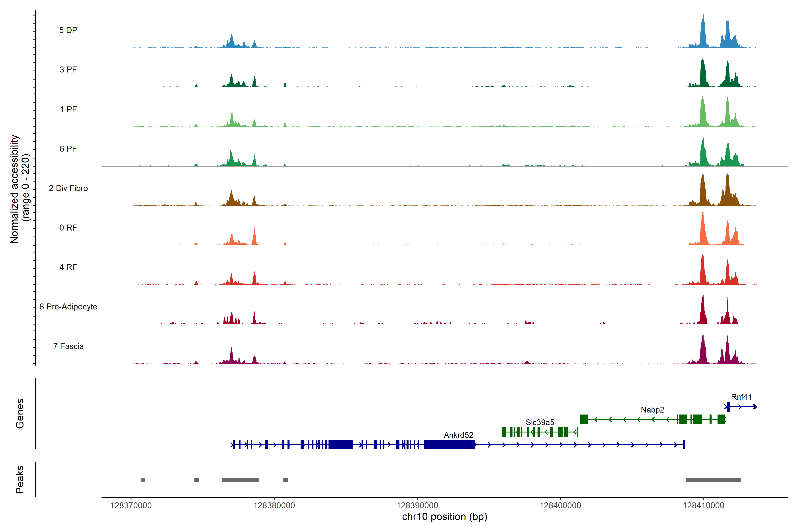The image size is (798, 532).
Task: Click the Rnf41 gene label
Action: tap(741, 397)
